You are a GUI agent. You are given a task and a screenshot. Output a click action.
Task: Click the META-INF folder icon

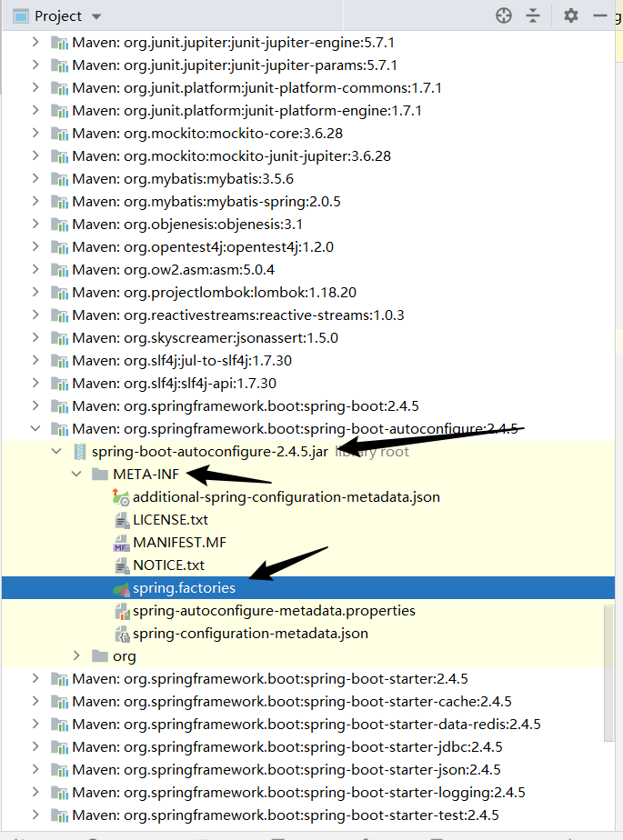coord(100,475)
